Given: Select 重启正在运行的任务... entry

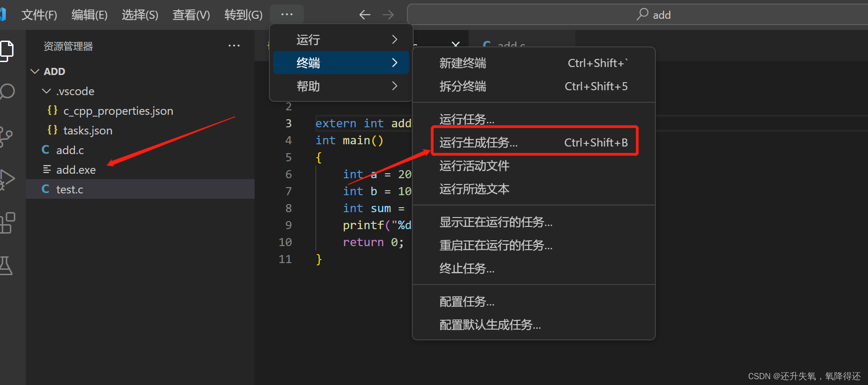Looking at the screenshot, I should click(534, 245).
